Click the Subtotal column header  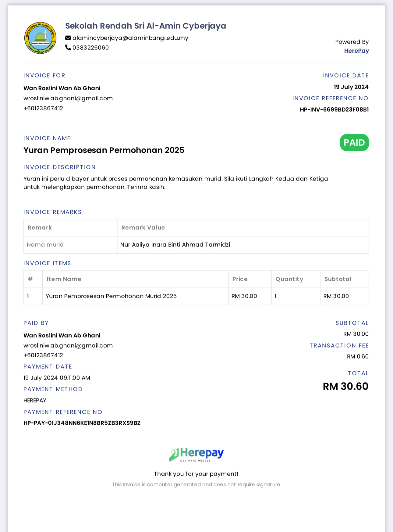pyautogui.click(x=338, y=279)
